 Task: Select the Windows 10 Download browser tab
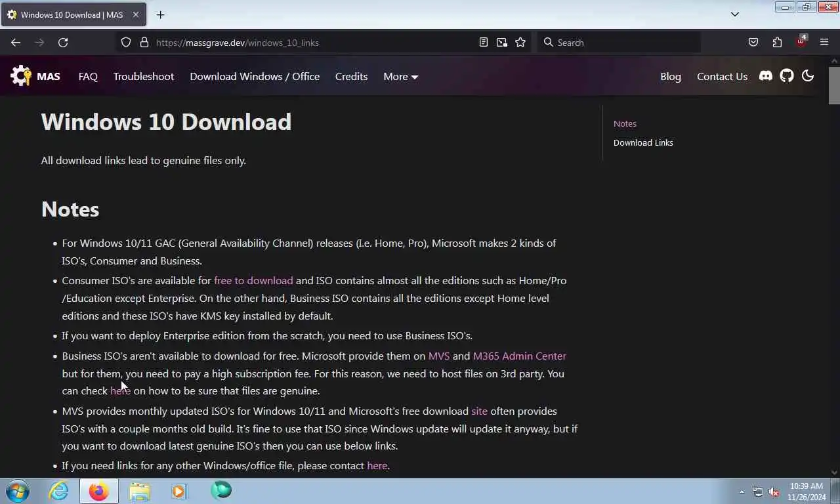click(x=73, y=14)
